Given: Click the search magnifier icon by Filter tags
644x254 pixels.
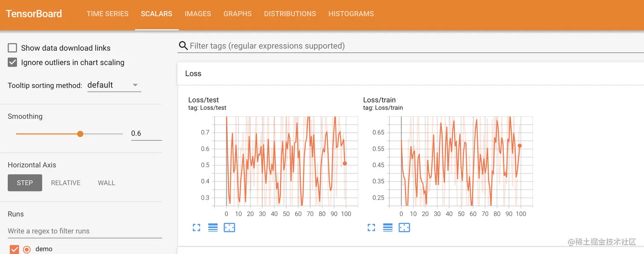Looking at the screenshot, I should tap(183, 46).
